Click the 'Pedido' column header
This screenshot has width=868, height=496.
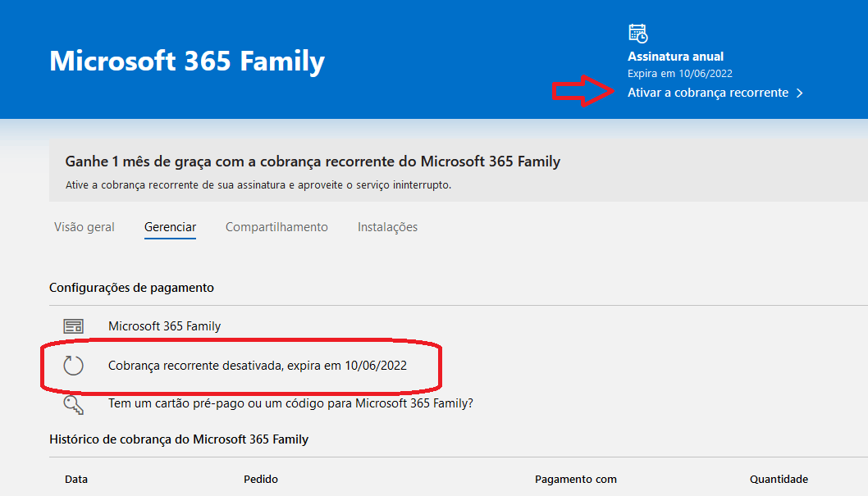261,480
